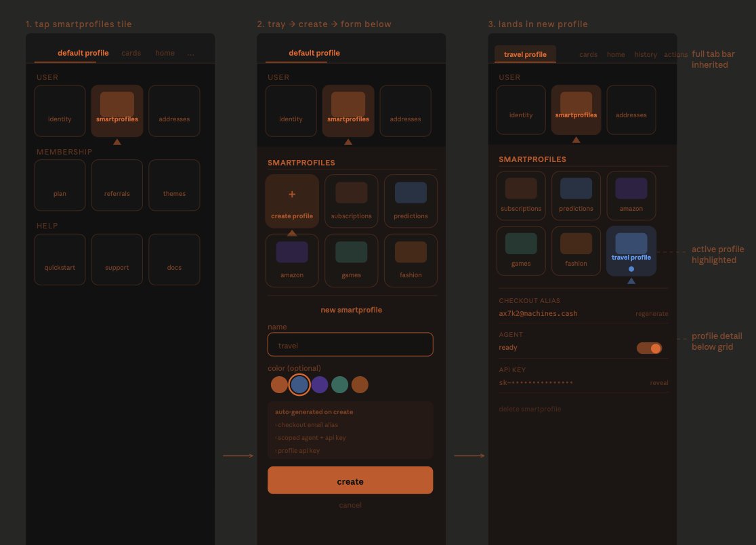Viewport: 756px width, 545px height.
Task: Focus the name field containing travel
Action: [350, 345]
